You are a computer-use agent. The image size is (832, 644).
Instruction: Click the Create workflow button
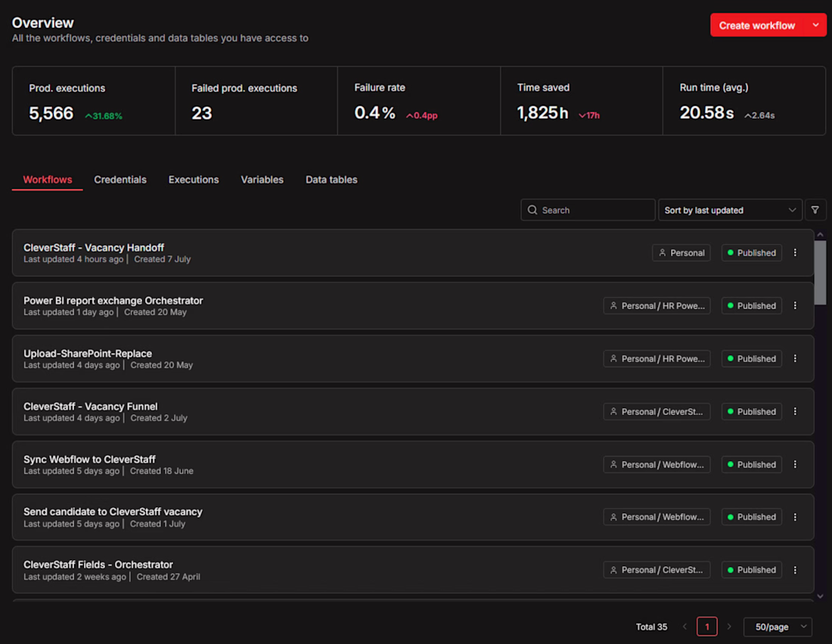[x=757, y=25]
